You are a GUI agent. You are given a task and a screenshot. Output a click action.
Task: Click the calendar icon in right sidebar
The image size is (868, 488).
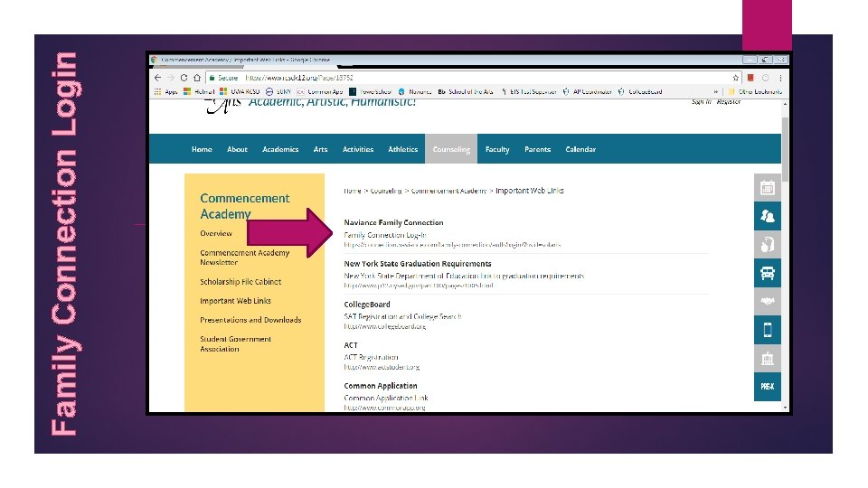click(768, 188)
